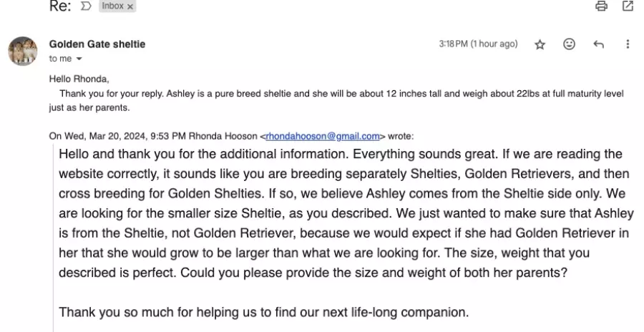The height and width of the screenshot is (332, 644).
Task: Reply using the curved arrow icon
Action: pyautogui.click(x=598, y=44)
